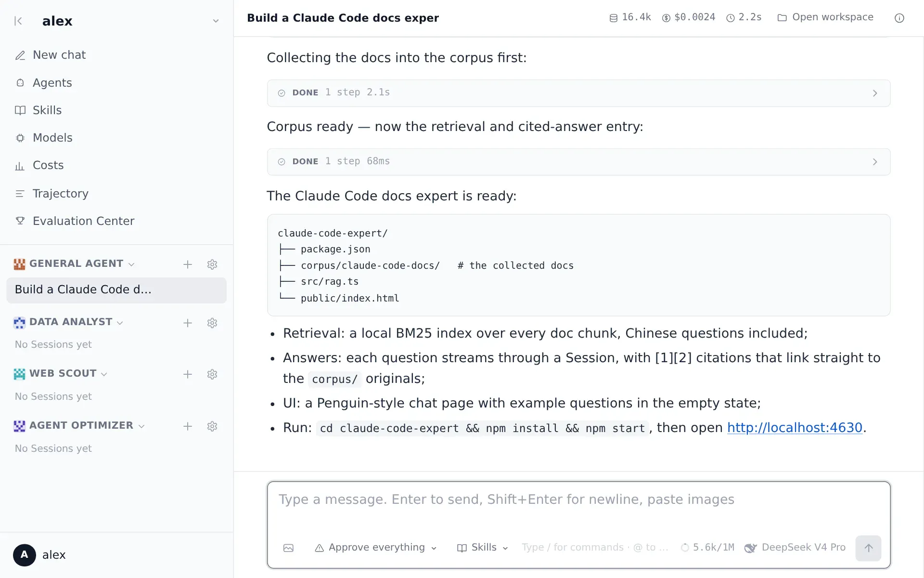Collapse the sidebar with the arrow icon
924x578 pixels.
tap(18, 21)
